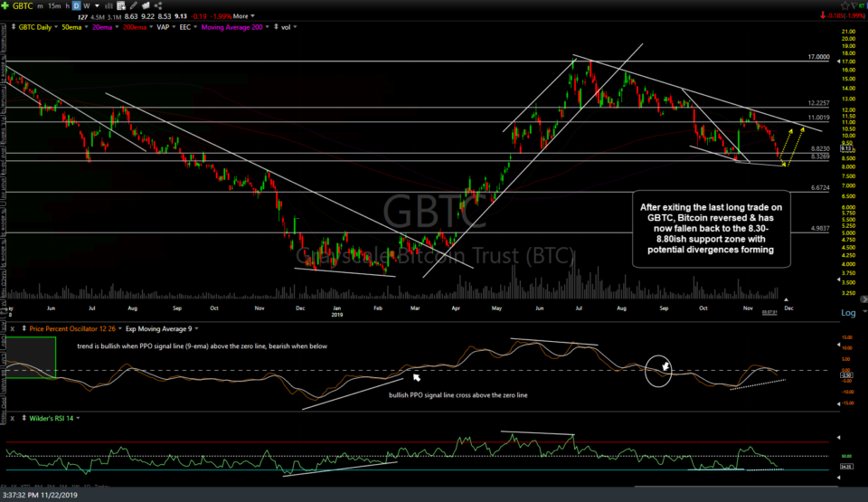Toggle the Log price scale

pos(848,313)
